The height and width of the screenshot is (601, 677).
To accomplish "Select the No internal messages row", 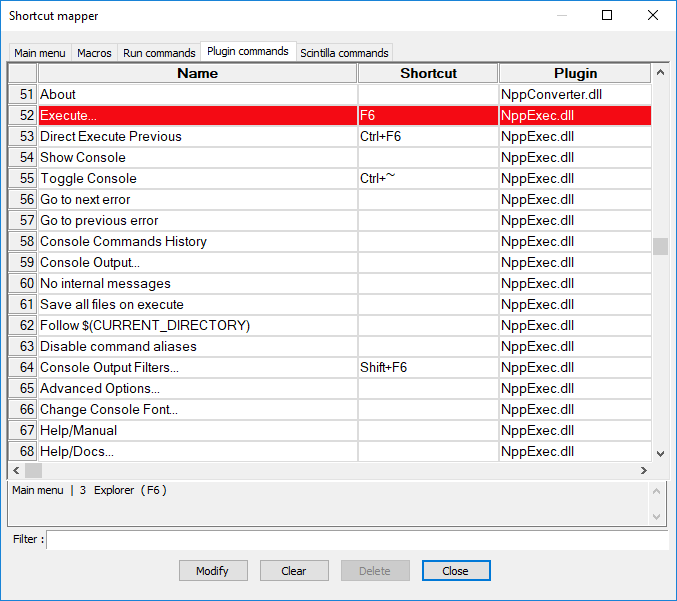I will click(x=329, y=283).
